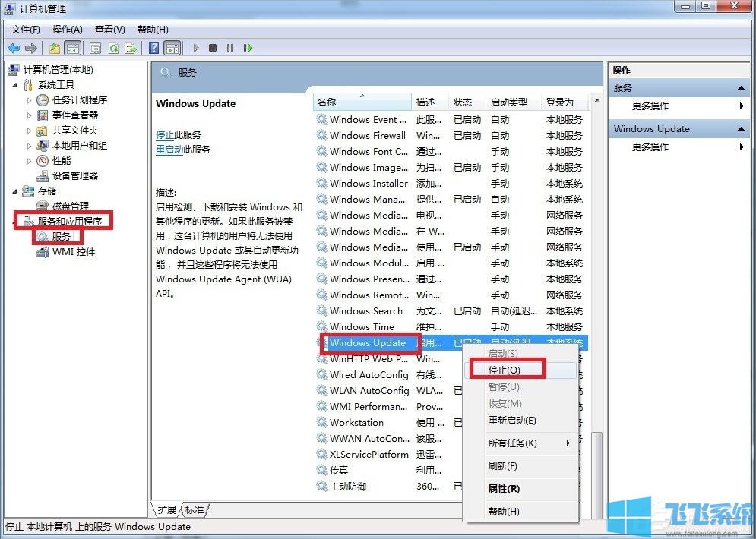Click the export list toolbar icon
756x539 pixels.
click(x=131, y=48)
